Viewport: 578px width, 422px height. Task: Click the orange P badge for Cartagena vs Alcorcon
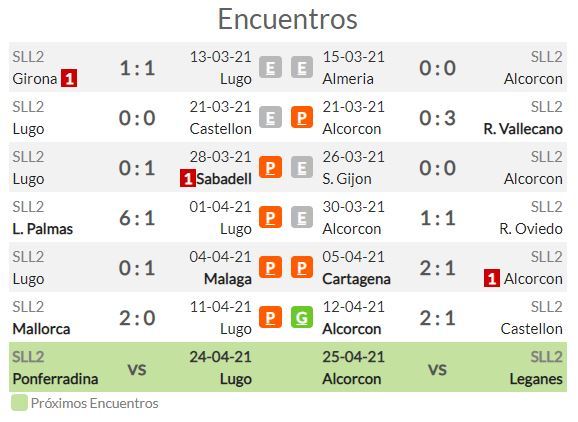pyautogui.click(x=302, y=267)
